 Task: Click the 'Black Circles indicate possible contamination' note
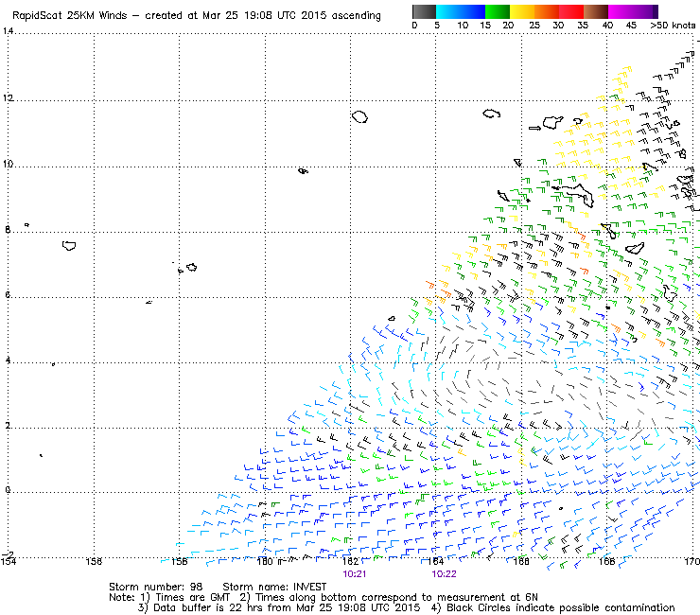(x=560, y=607)
